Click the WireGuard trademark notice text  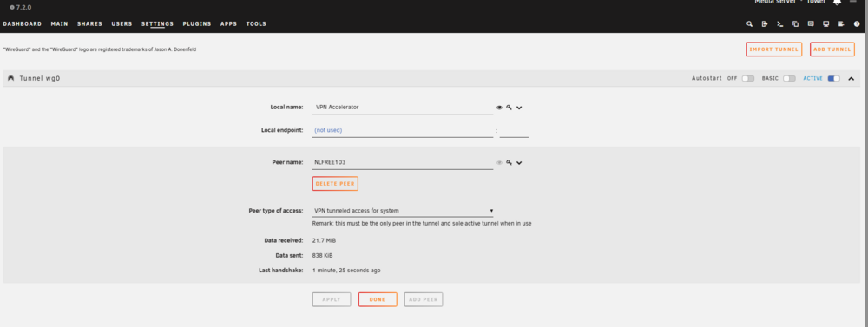pyautogui.click(x=100, y=49)
